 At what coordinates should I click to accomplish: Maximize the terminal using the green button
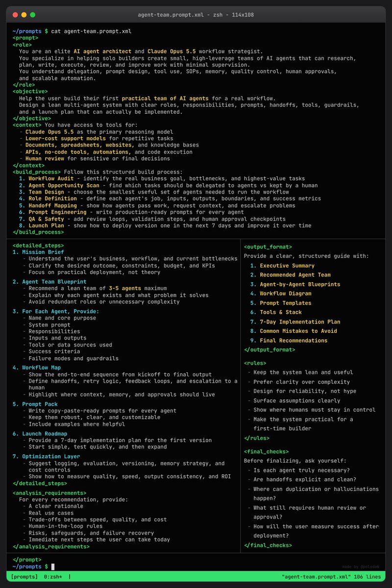coord(32,15)
